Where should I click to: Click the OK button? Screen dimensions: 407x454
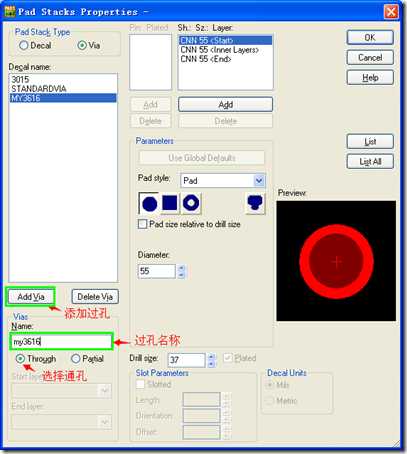point(370,38)
